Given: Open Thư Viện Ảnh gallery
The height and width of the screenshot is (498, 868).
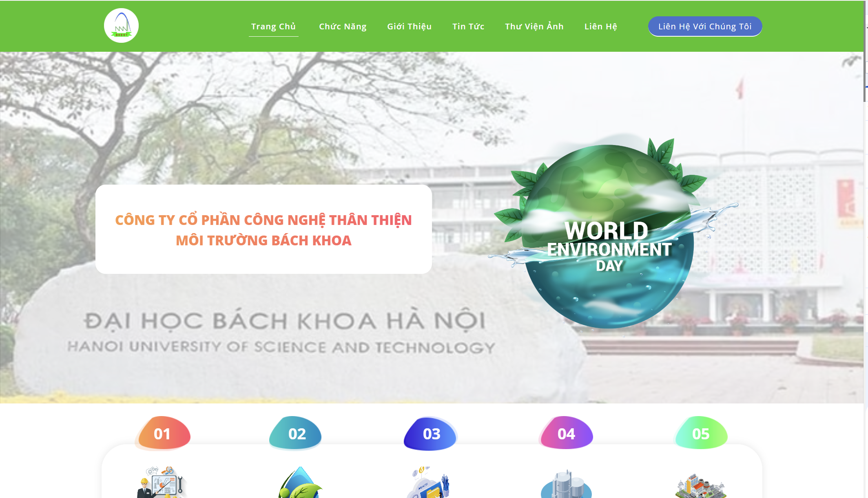Looking at the screenshot, I should [x=534, y=26].
